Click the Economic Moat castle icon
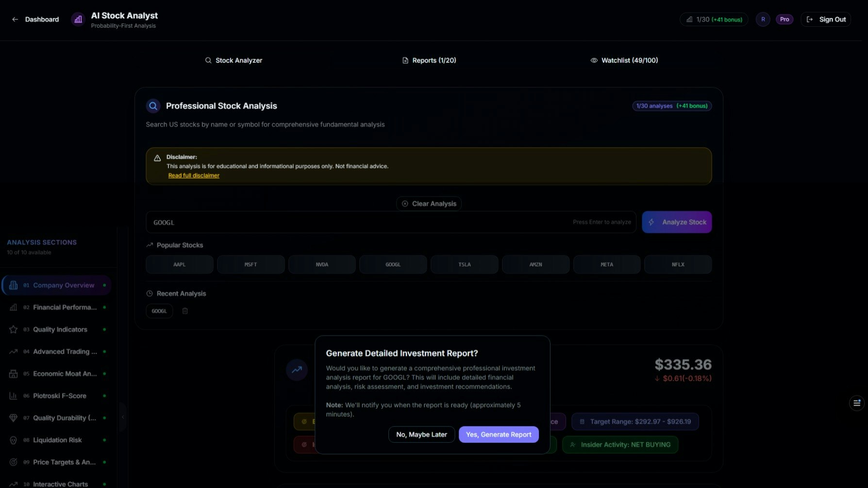Viewport: 868px width, 488px height. coord(14,374)
